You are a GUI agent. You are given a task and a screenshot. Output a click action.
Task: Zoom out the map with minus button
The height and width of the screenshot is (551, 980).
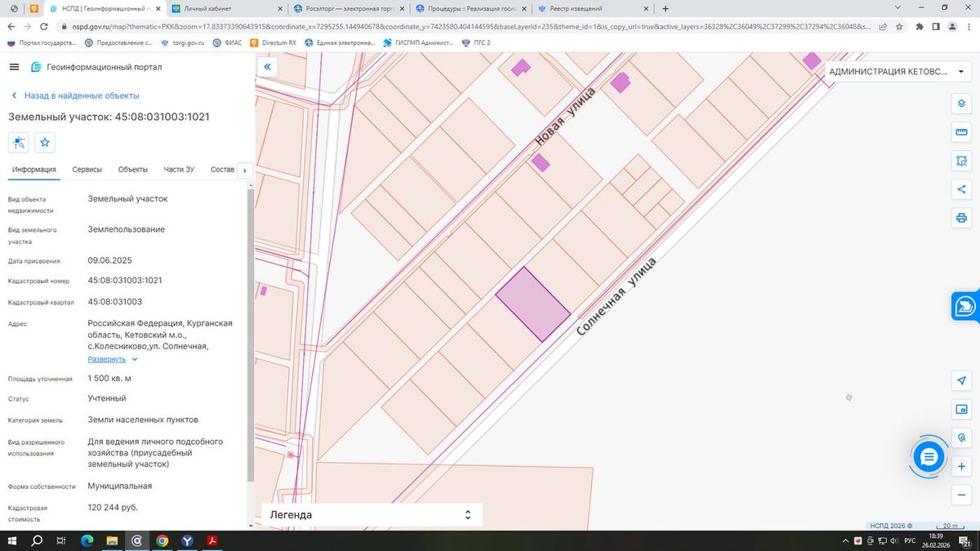point(961,495)
